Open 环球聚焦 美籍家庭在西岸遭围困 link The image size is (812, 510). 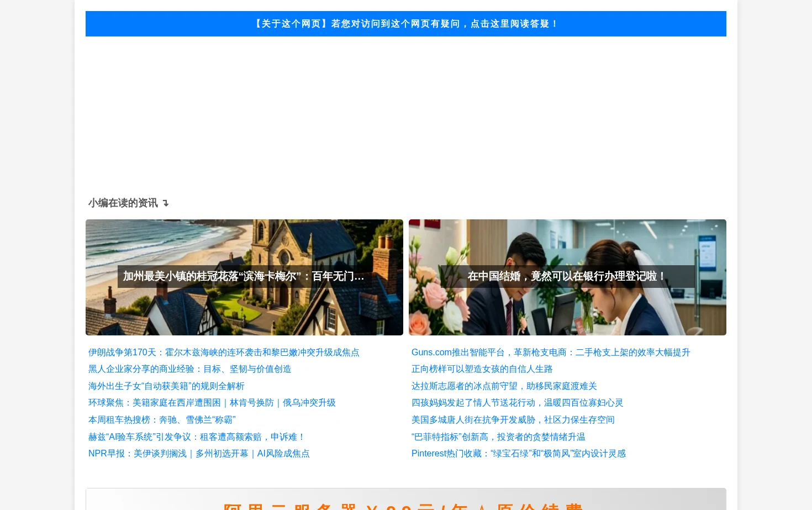212,403
